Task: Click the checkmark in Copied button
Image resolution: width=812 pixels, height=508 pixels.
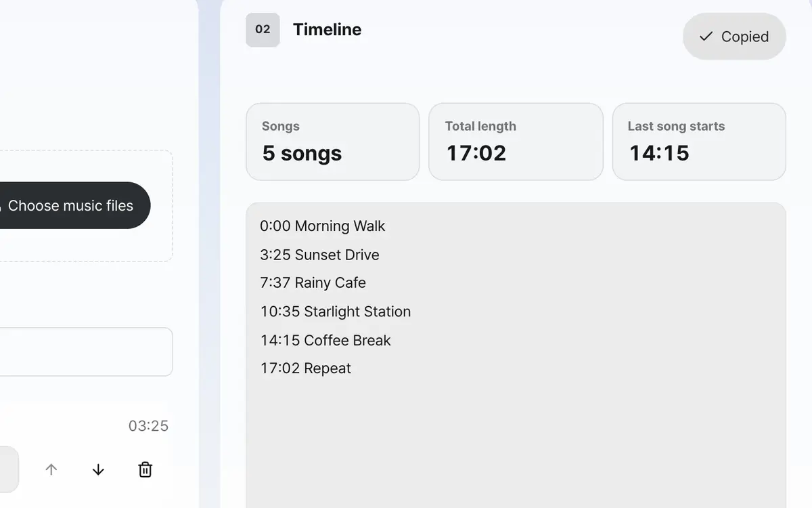Action: click(x=706, y=37)
